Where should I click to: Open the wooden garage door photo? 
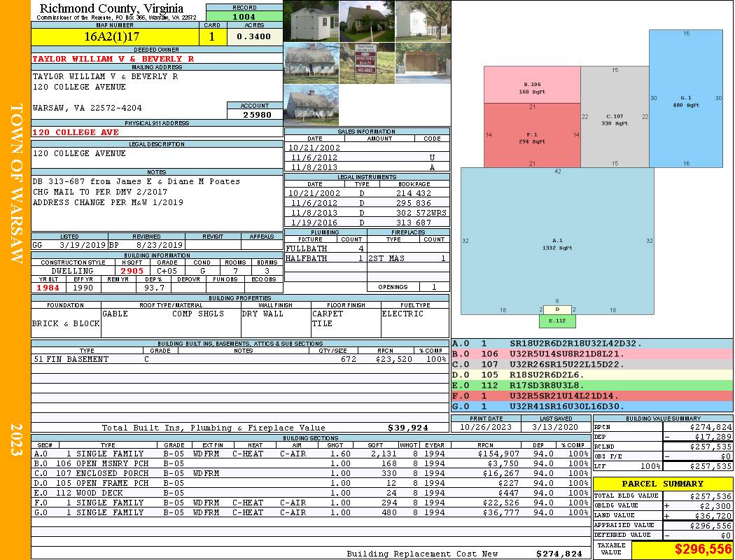coord(423,63)
